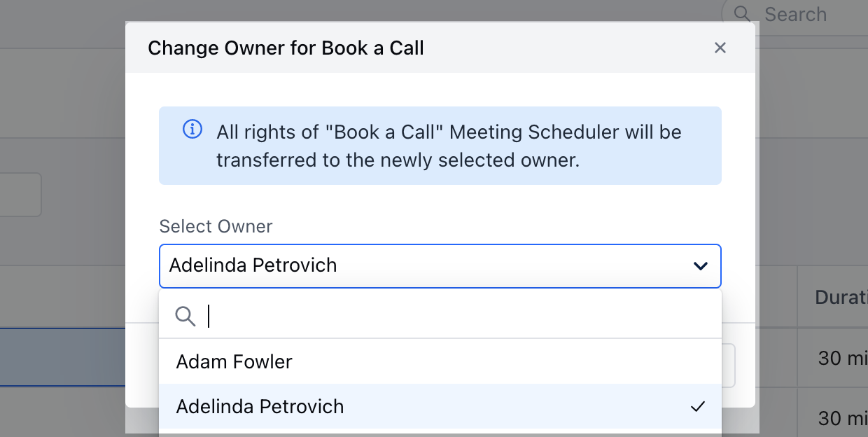Image resolution: width=868 pixels, height=437 pixels.
Task: Select Adelinda Petrovich in the owner list
Action: pyautogui.click(x=260, y=407)
